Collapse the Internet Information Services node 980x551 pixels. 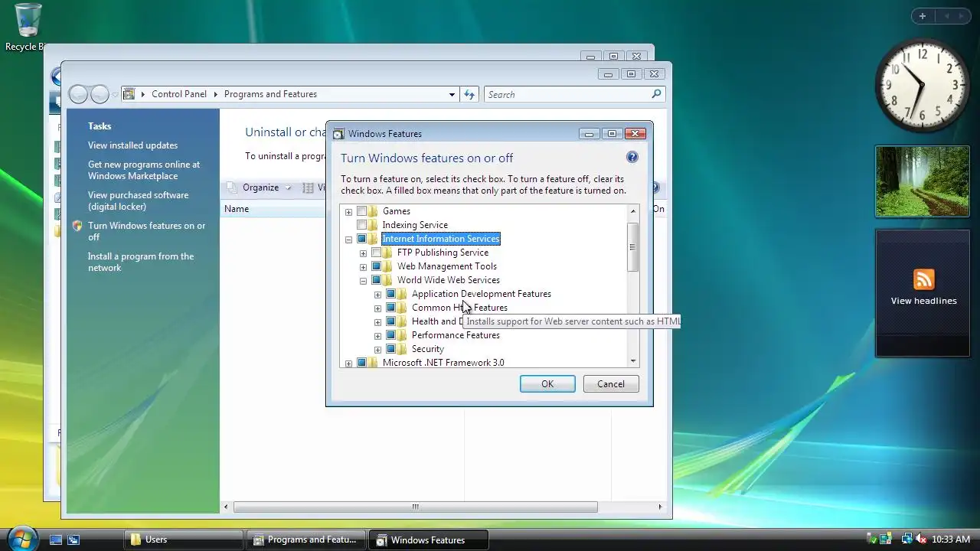pyautogui.click(x=348, y=240)
